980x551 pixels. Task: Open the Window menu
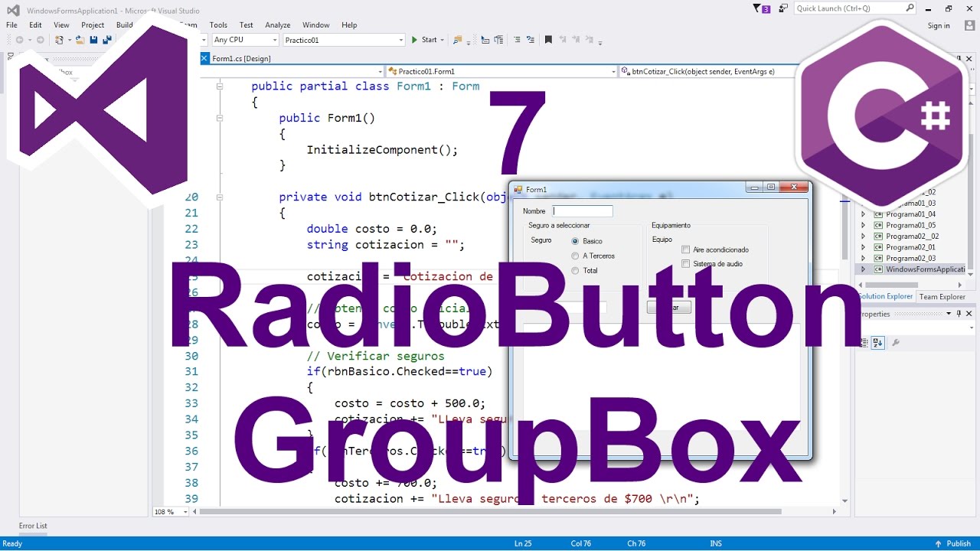(316, 25)
